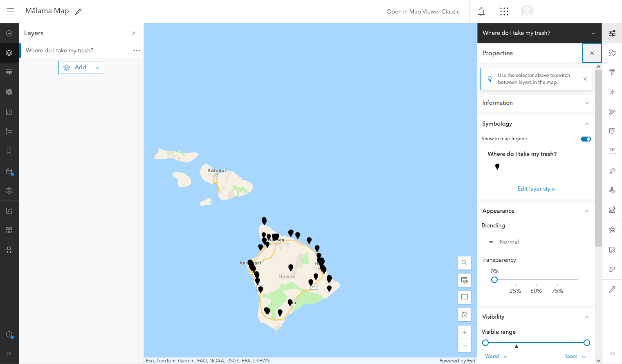The width and height of the screenshot is (622, 364).
Task: Open the Bookmarks tool
Action: (9, 151)
